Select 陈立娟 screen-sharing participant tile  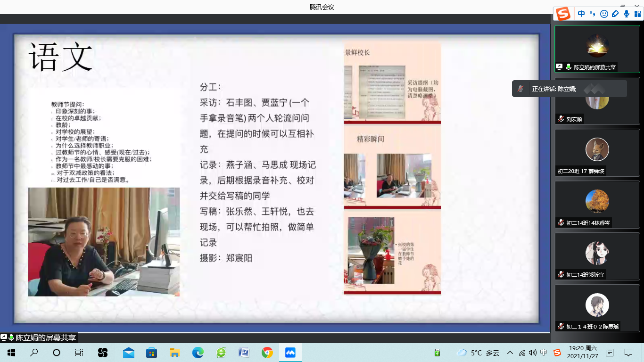597,49
